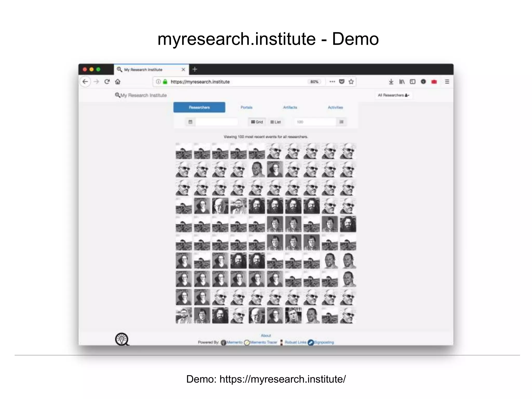Click the calendar icon beside date field
Screen dimensions: 532x399
point(190,122)
